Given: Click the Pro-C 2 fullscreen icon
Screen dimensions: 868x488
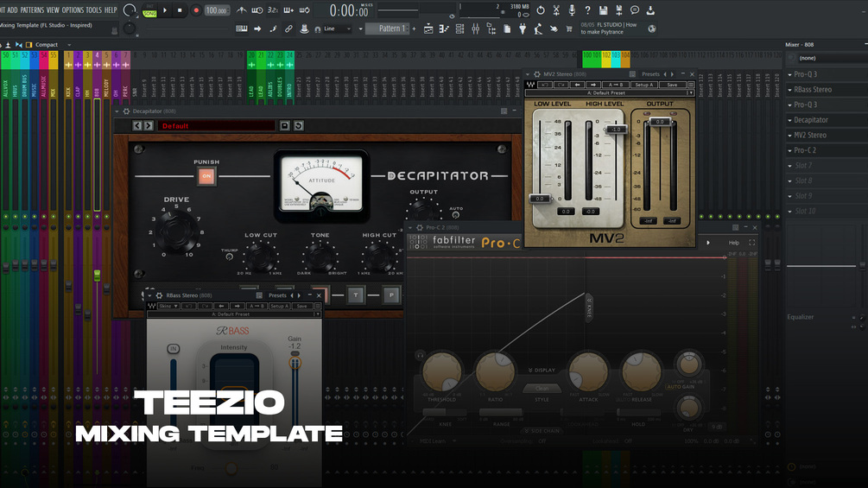Looking at the screenshot, I should point(751,243).
